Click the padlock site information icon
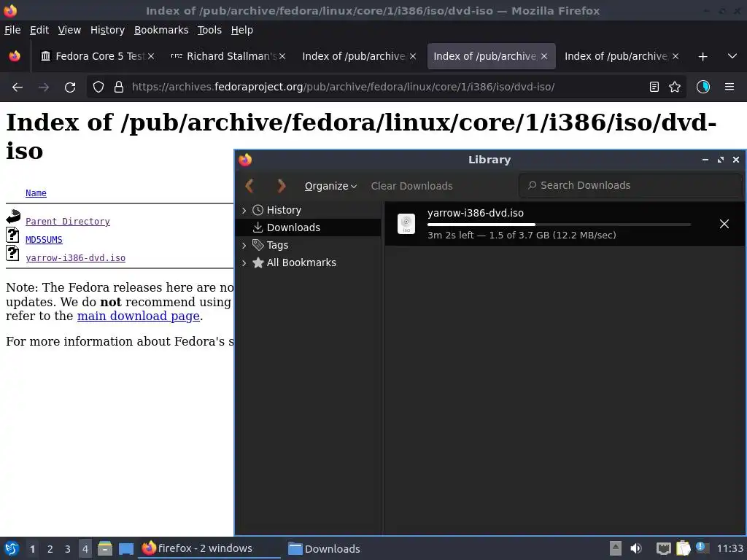This screenshot has height=560, width=747. click(119, 87)
